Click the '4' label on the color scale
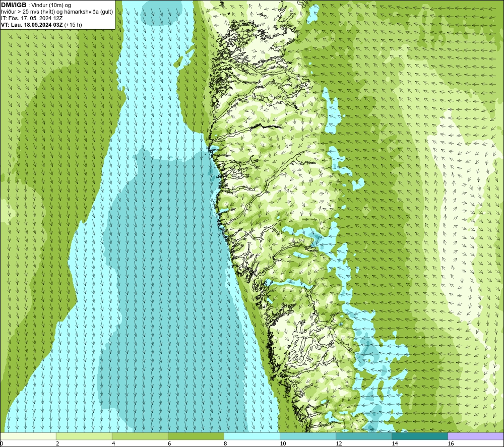Image resolution: width=504 pixels, height=447 pixels. [113, 443]
